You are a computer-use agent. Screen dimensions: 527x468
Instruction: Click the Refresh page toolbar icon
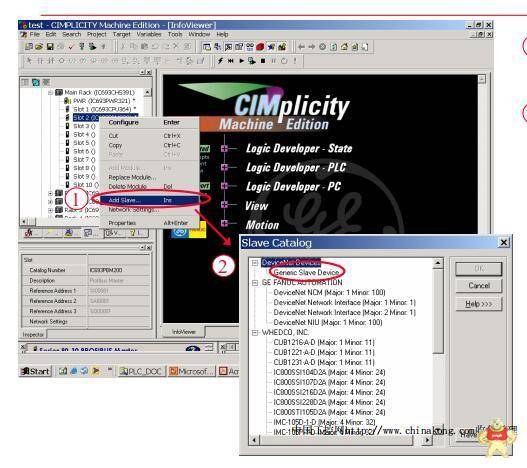(x=333, y=47)
